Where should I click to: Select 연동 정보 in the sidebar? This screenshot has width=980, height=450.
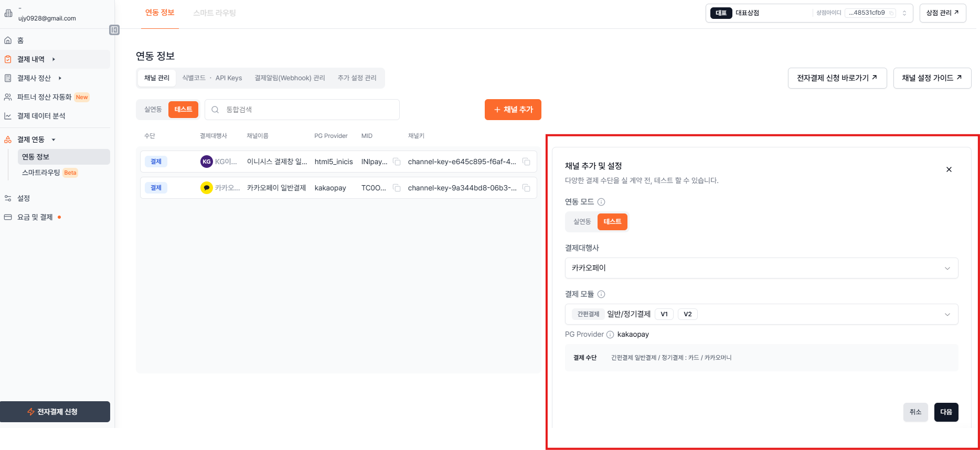click(63, 157)
